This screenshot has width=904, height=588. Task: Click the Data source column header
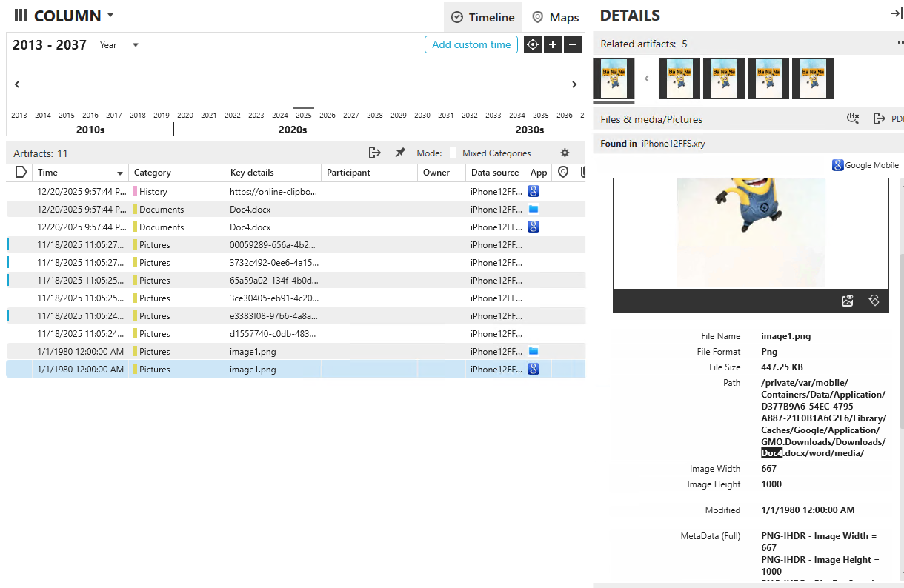click(495, 172)
